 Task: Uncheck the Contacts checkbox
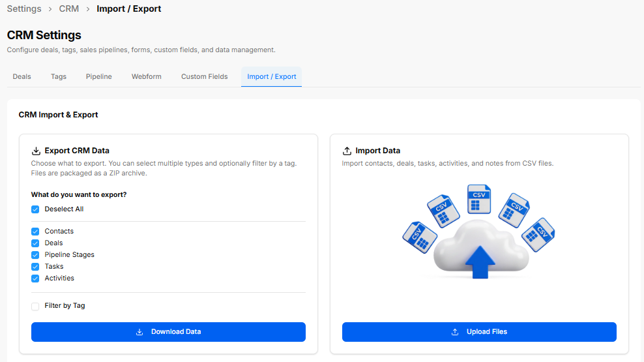35,232
